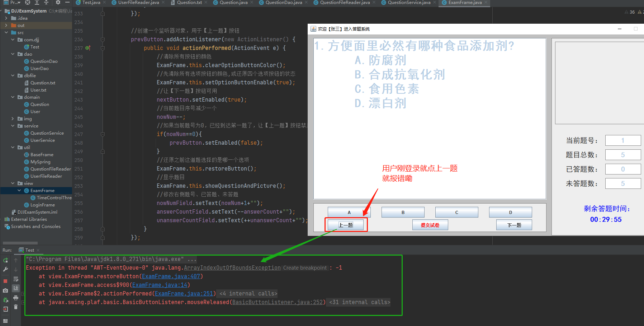
Task: Locate the opened file using crosshair icon
Action: click(x=28, y=3)
